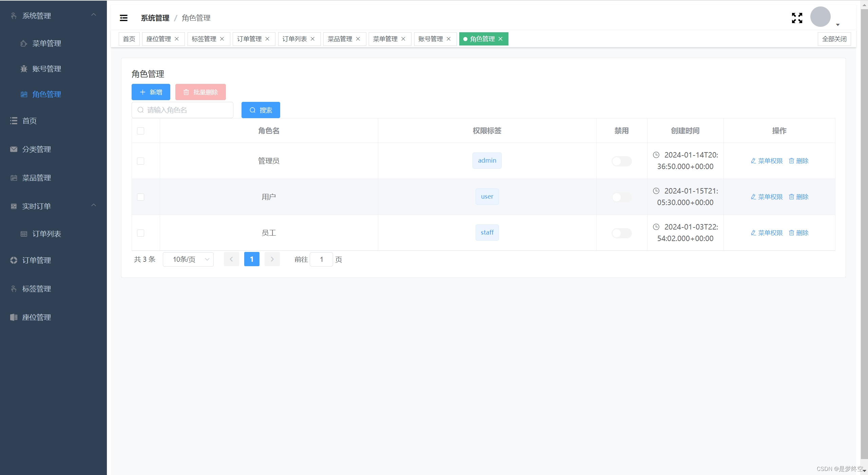Viewport: 868px width, 475px height.
Task: Toggle the 禁用 switch for 管理员
Action: (621, 161)
